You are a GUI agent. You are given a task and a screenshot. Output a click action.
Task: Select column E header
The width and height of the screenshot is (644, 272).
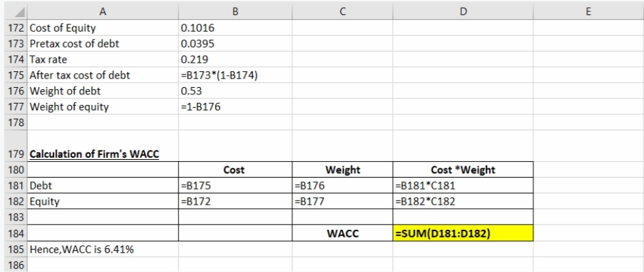(x=587, y=11)
